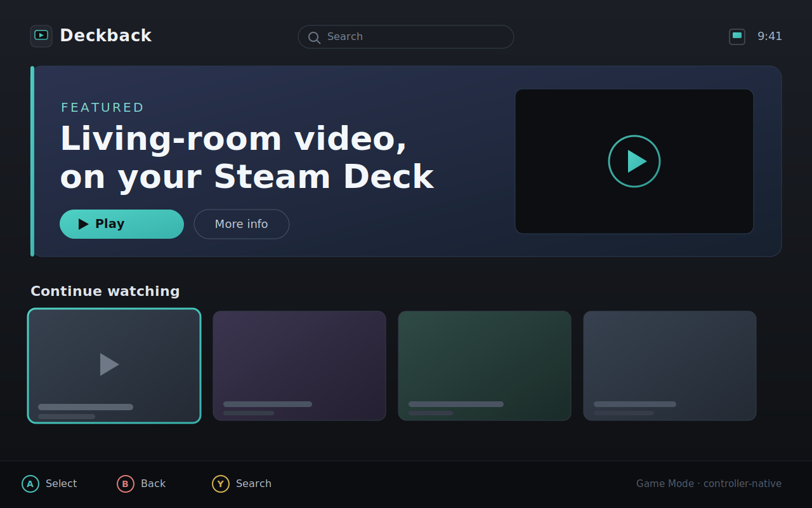Viewport: 812px width, 508px height.
Task: Click the Deckback logo icon
Action: [x=41, y=36]
